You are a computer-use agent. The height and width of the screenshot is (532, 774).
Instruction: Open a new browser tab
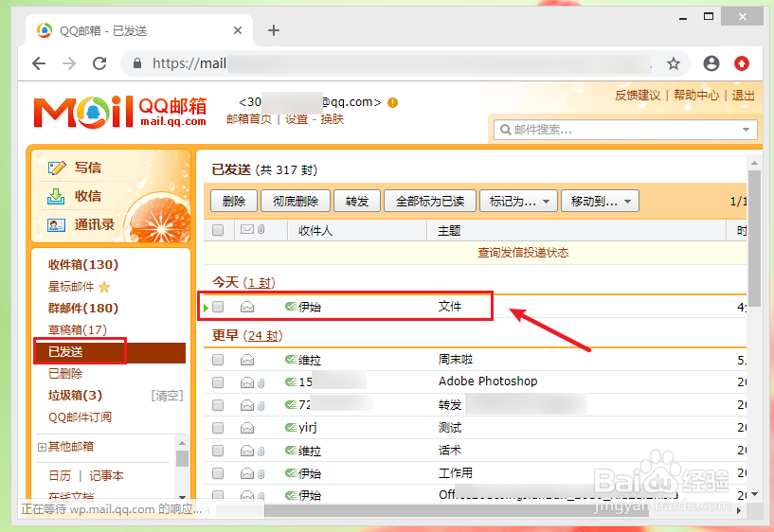(x=274, y=30)
